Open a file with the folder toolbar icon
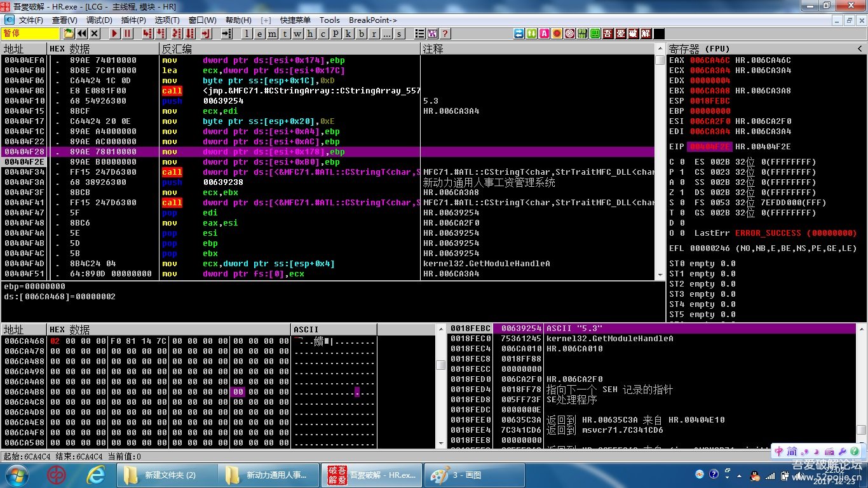 (69, 34)
